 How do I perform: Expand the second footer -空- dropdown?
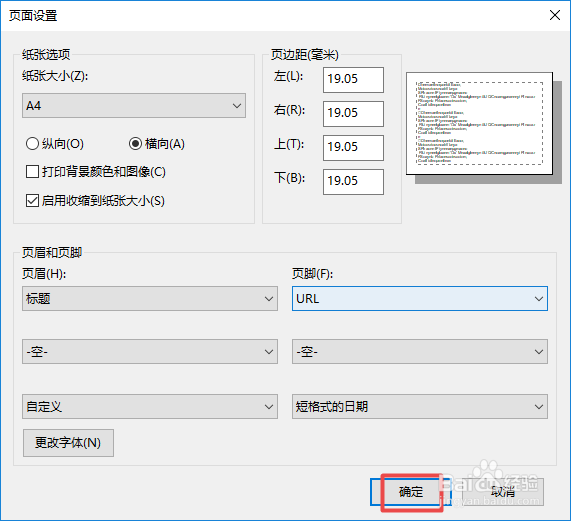coord(420,352)
